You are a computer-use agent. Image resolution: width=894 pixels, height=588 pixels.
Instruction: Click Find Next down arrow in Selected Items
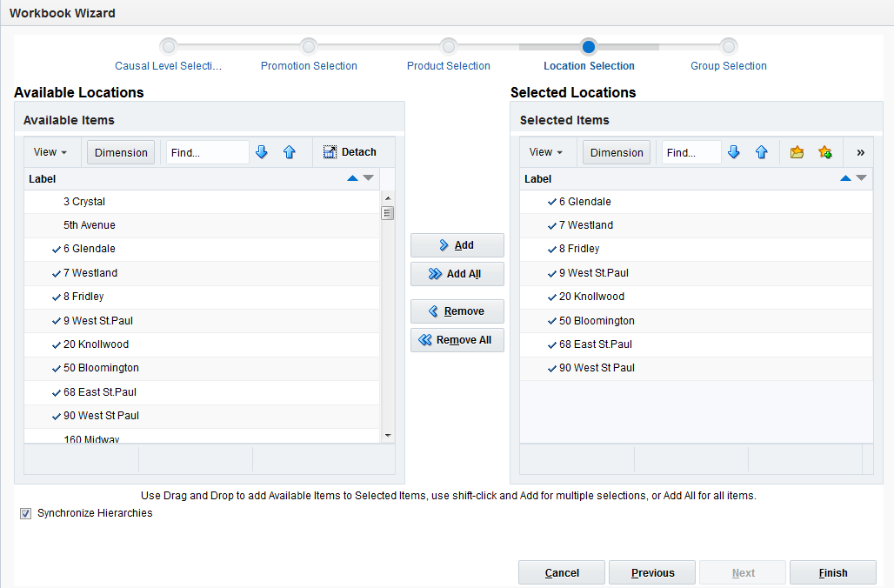734,152
